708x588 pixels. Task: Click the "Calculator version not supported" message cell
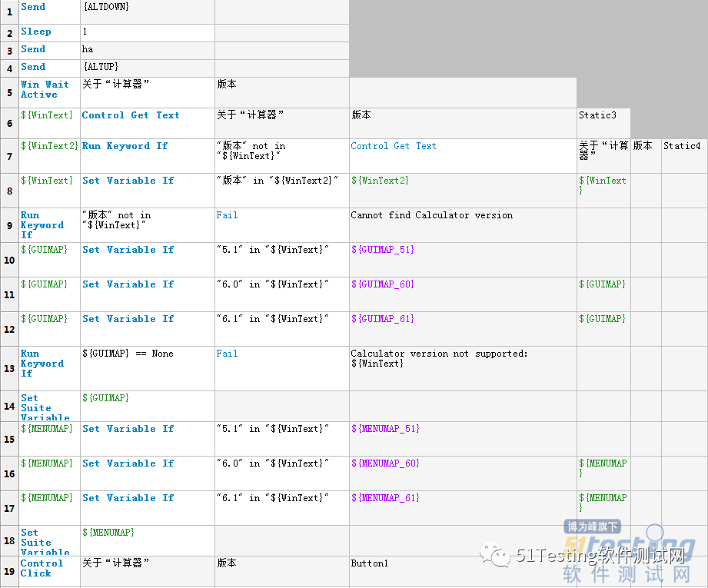click(462, 359)
